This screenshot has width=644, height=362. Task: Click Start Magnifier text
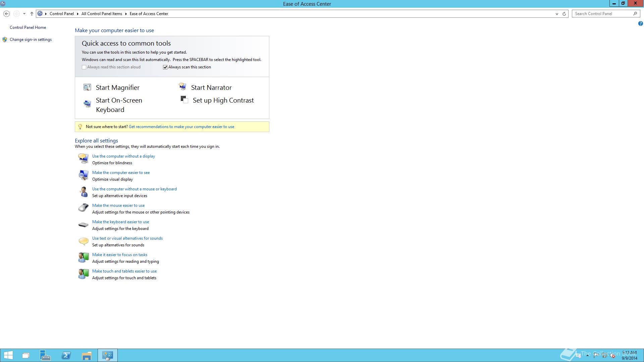(x=118, y=87)
